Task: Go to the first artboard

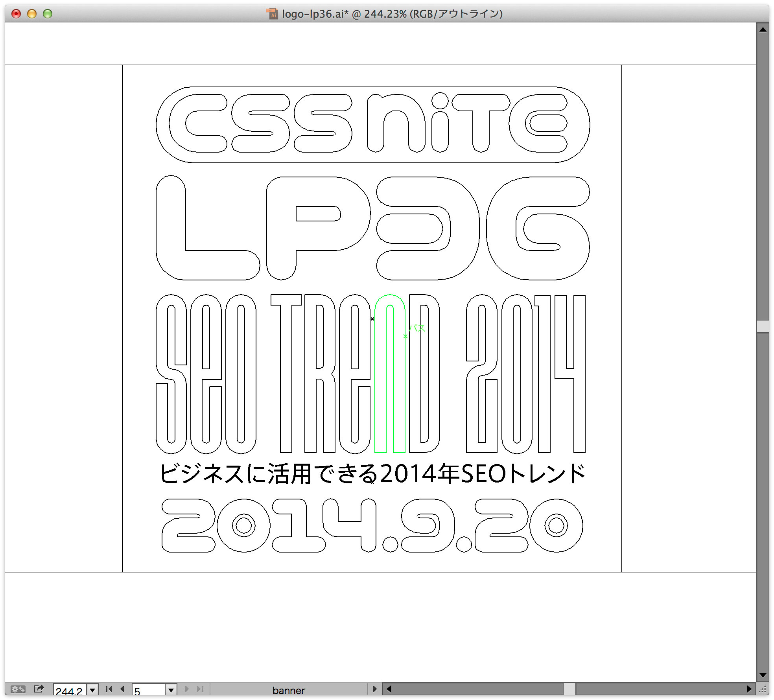Action: [x=109, y=689]
